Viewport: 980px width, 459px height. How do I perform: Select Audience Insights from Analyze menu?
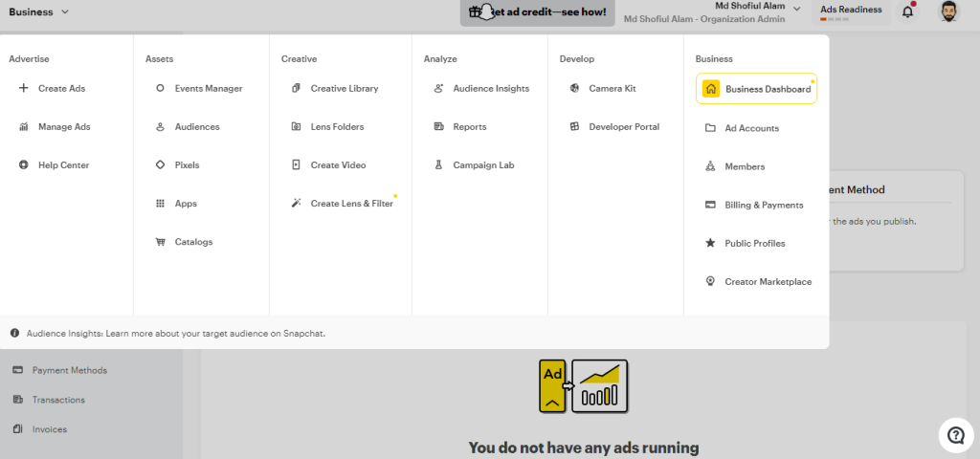(490, 89)
